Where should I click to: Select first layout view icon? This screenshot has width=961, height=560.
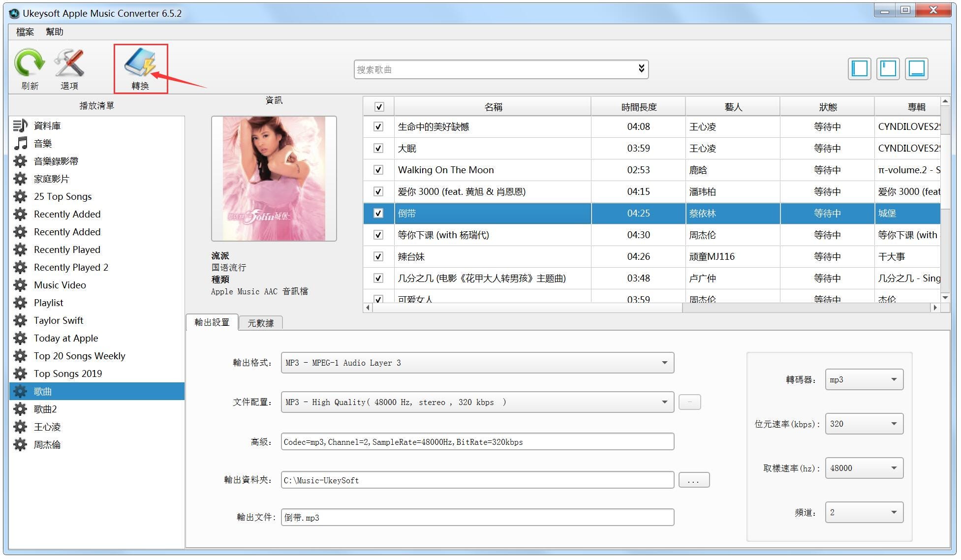point(860,68)
